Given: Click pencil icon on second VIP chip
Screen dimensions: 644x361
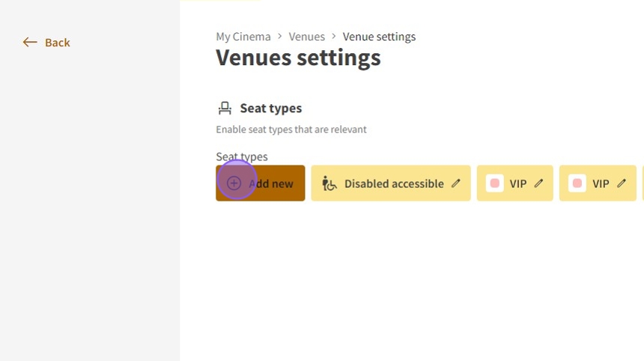Looking at the screenshot, I should [622, 183].
